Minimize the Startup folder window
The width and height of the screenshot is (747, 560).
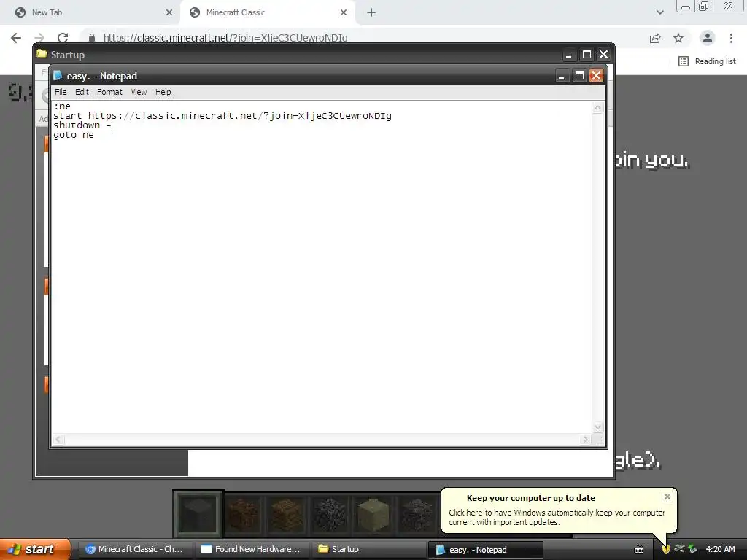568,55
